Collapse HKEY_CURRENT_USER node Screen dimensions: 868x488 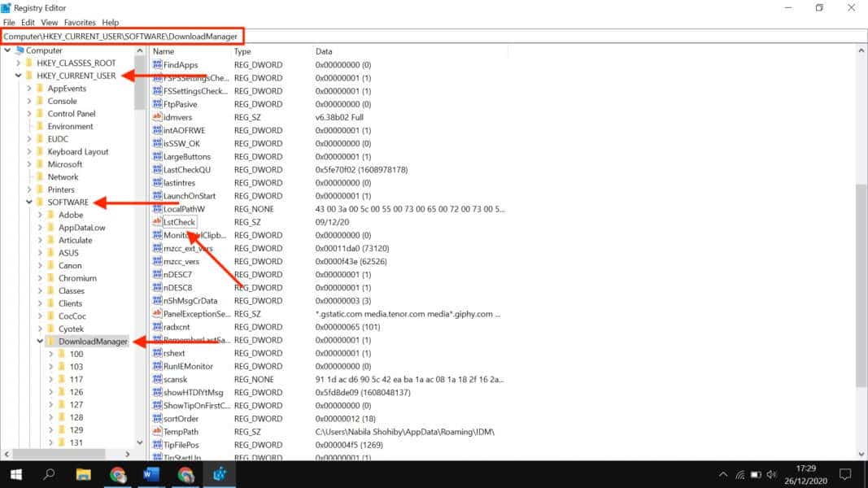coord(18,76)
